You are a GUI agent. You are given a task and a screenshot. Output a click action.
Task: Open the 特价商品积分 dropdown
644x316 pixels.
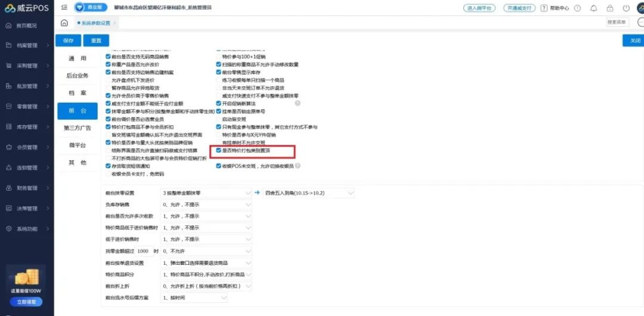(x=206, y=274)
